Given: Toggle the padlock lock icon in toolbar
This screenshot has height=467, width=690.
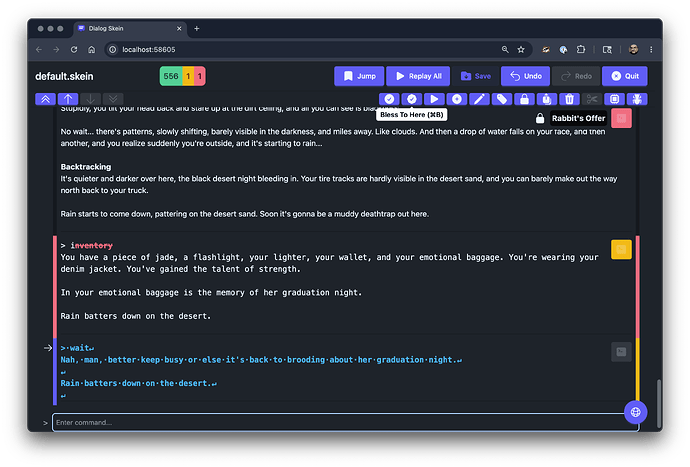Looking at the screenshot, I should tap(525, 99).
